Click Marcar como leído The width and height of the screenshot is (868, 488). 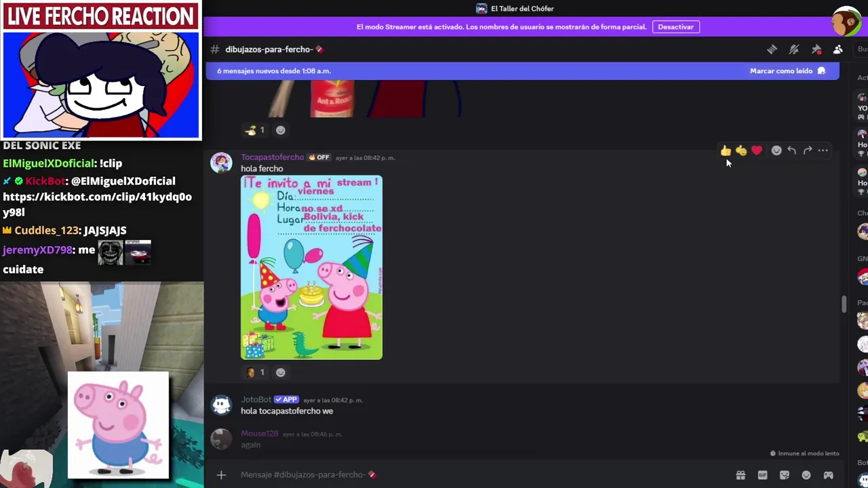click(787, 70)
